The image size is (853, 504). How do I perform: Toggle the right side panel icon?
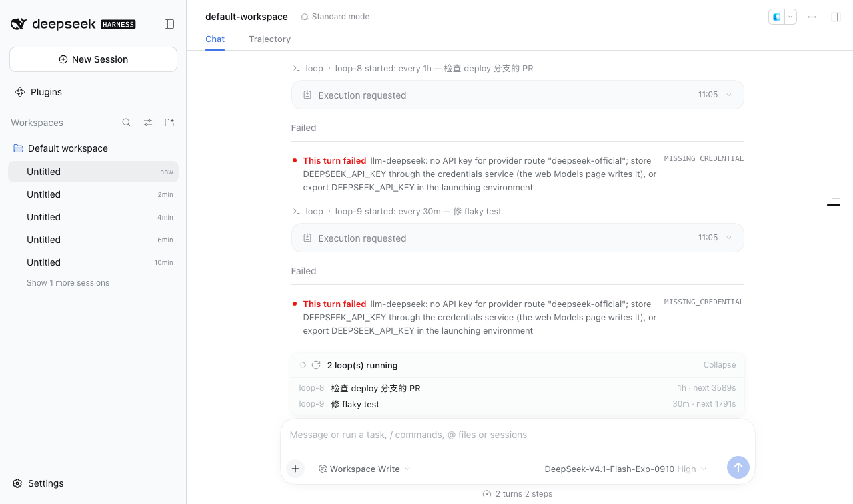coord(836,17)
